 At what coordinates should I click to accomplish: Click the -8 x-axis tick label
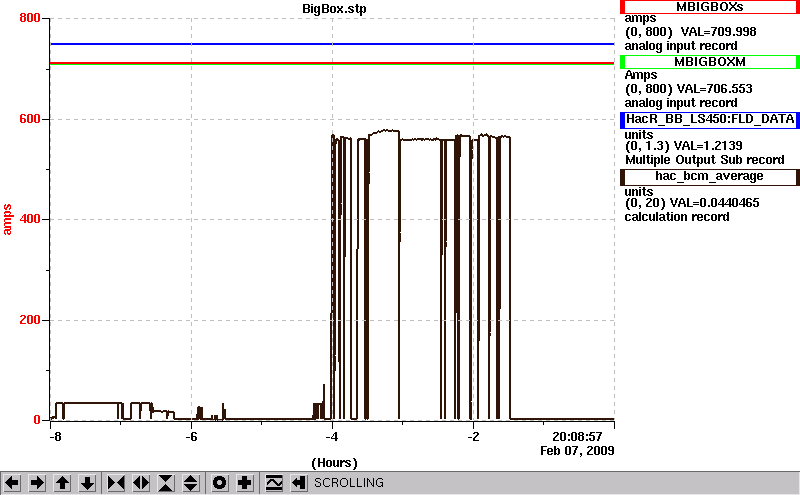click(x=55, y=437)
